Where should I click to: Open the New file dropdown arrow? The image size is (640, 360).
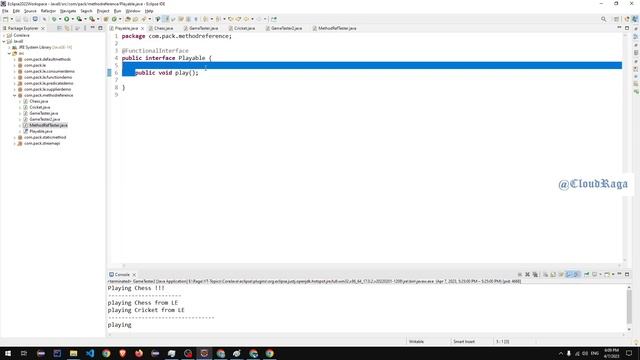(x=11, y=19)
